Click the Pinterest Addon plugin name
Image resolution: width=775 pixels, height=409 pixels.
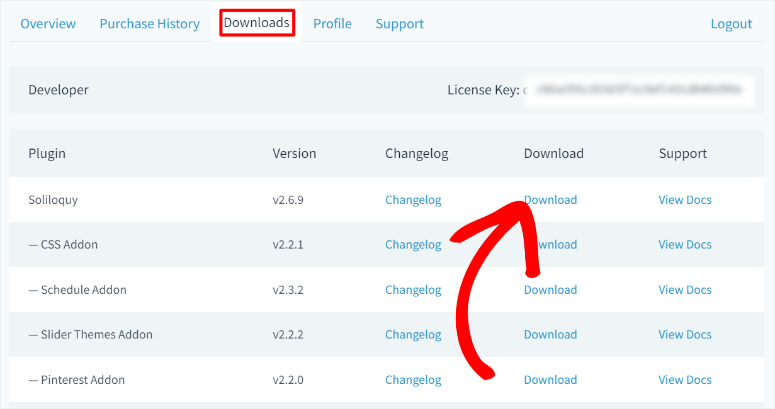point(77,380)
